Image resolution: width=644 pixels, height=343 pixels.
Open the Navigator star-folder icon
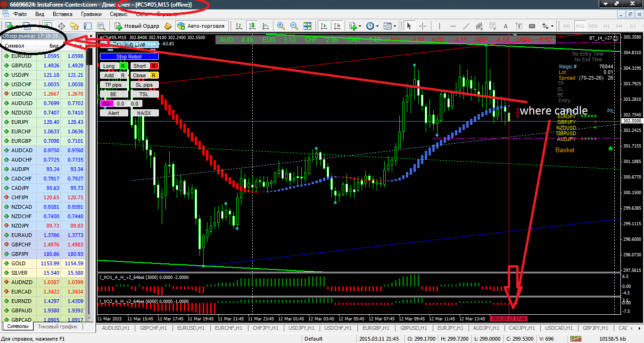point(74,25)
